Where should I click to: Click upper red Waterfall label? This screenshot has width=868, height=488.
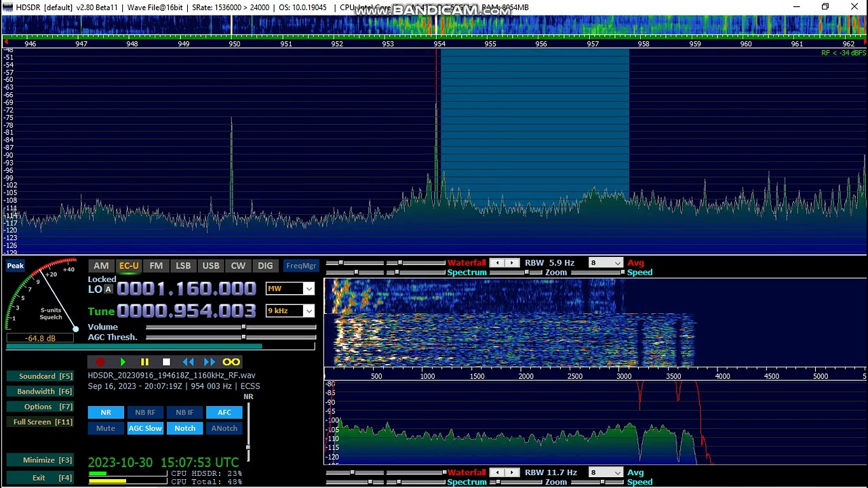(x=467, y=263)
